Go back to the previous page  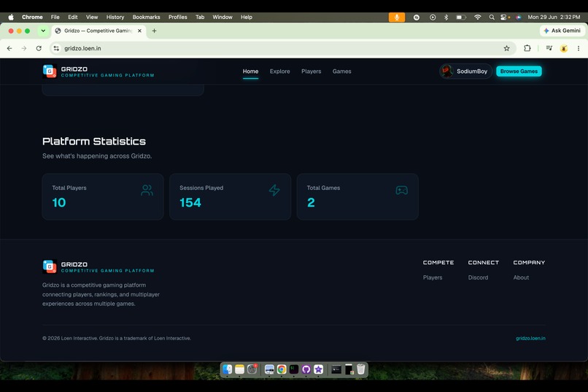coord(9,48)
